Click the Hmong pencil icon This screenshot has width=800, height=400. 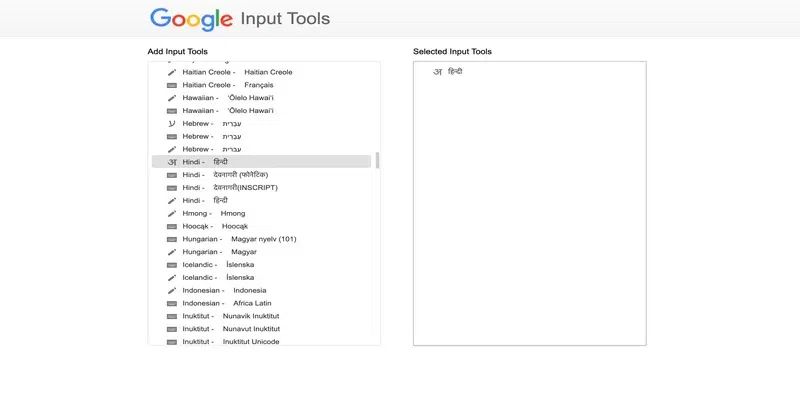172,213
